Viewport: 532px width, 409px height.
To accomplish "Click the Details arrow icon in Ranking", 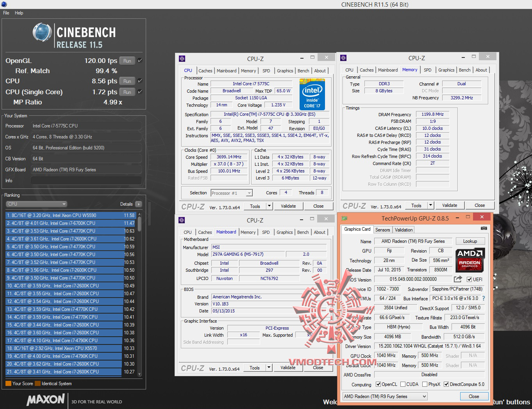I will [x=138, y=204].
